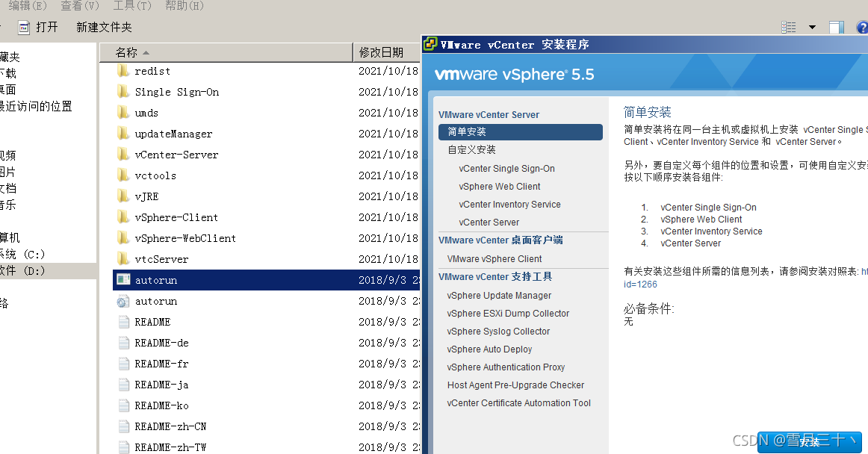The image size is (868, 454).
Task: Sort by the 修改日期 column header
Action: [x=386, y=52]
